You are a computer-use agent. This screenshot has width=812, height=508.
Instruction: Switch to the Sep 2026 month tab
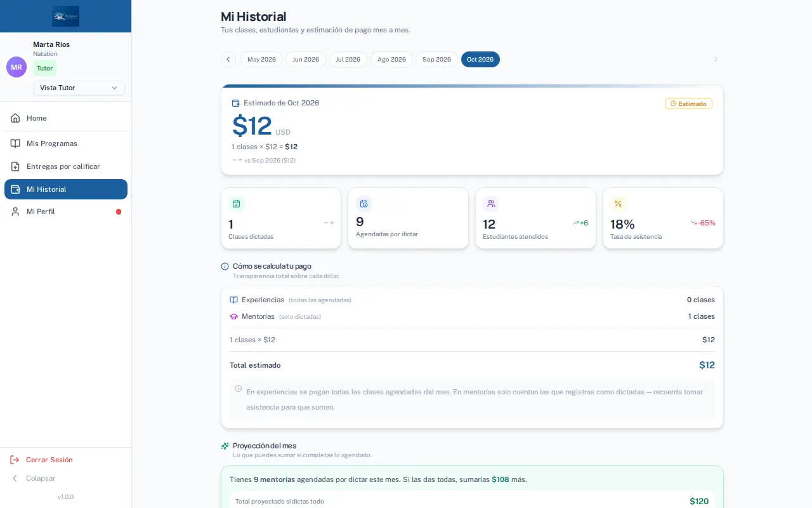click(x=436, y=59)
